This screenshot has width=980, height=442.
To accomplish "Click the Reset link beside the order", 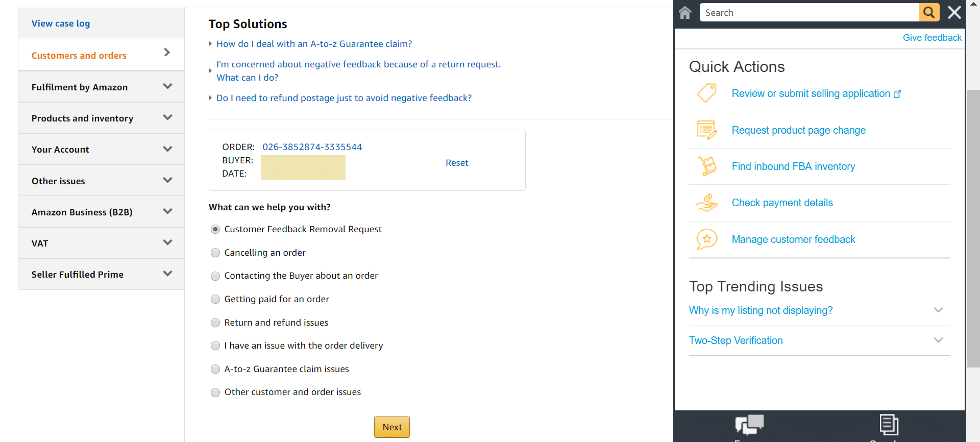I will tap(457, 163).
